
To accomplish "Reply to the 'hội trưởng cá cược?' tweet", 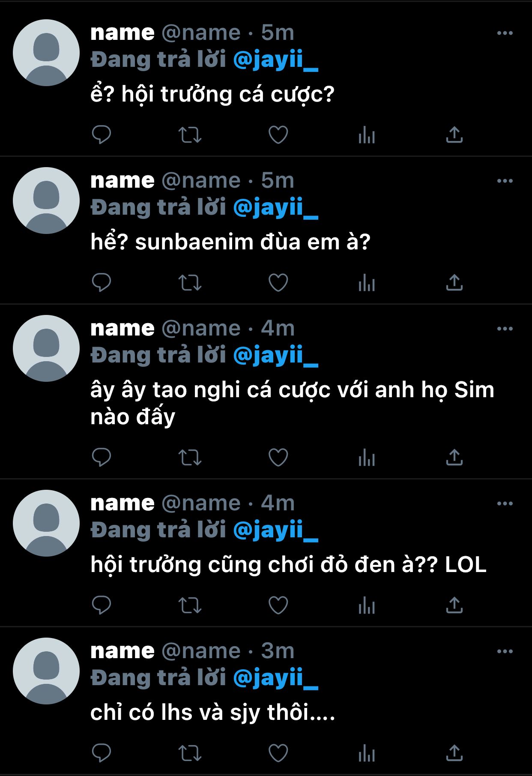I will tap(102, 135).
